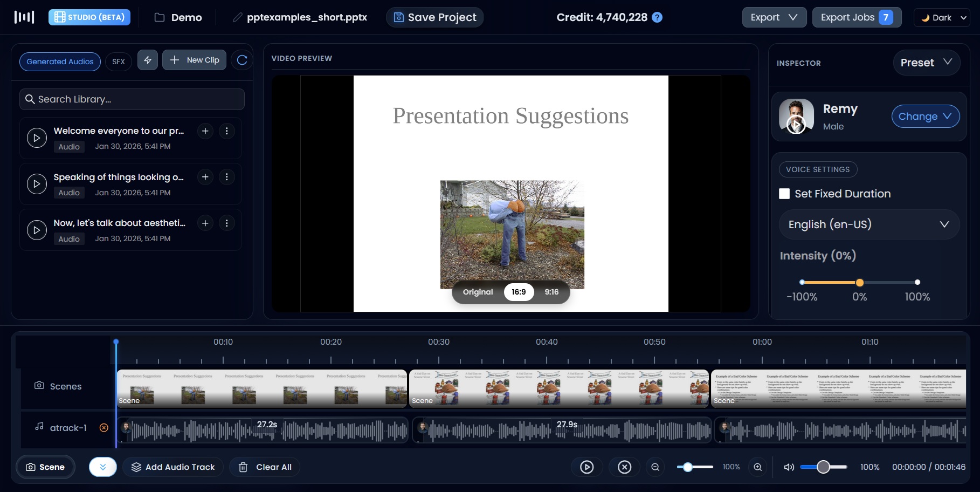Enable Set Fixed Duration
The height and width of the screenshot is (492, 980).
(x=784, y=194)
